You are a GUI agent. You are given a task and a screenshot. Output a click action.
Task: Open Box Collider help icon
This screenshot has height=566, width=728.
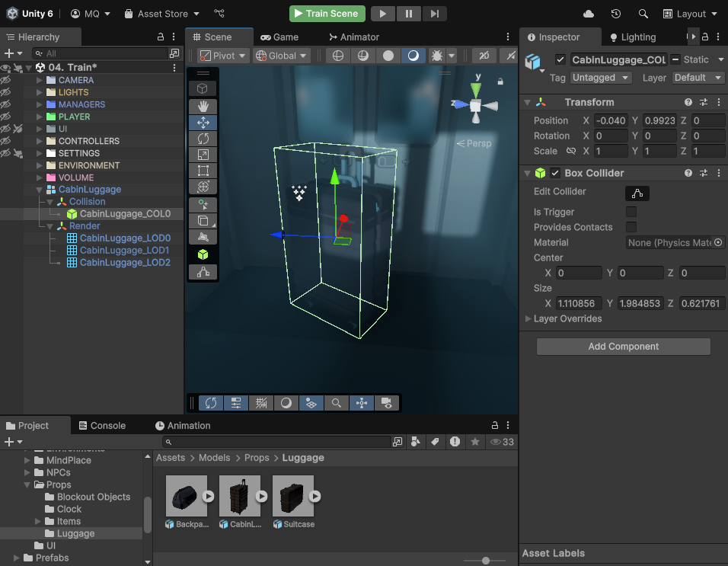688,173
